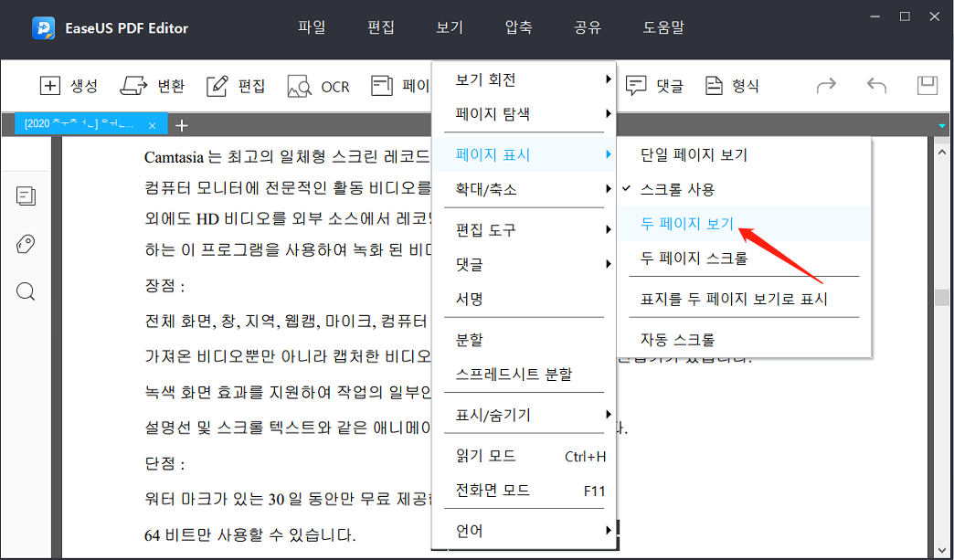Expand the 페이지 탐색 submenu
Viewport: 954px width, 560px height.
(x=524, y=113)
